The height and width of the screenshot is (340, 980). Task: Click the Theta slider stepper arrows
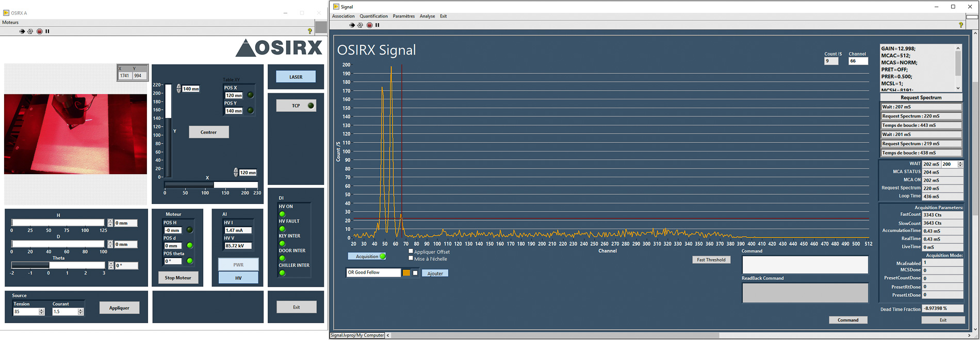(111, 265)
